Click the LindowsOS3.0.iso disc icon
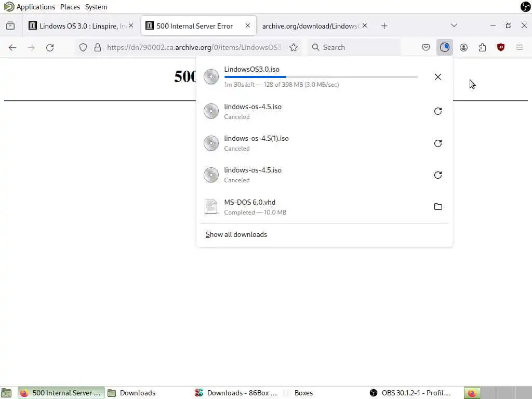The image size is (532, 399). tap(211, 77)
